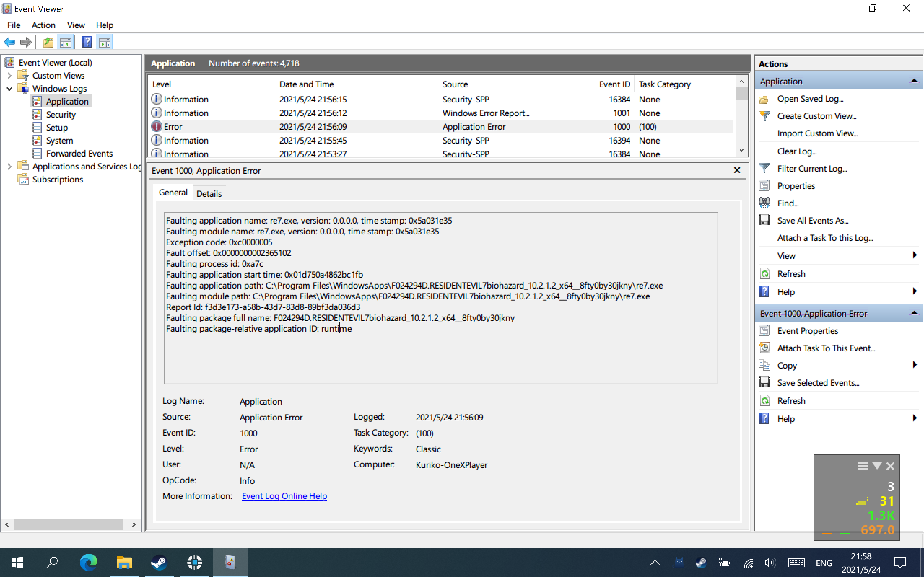Image resolution: width=924 pixels, height=577 pixels.
Task: Open the Steam taskbar icon
Action: (159, 563)
